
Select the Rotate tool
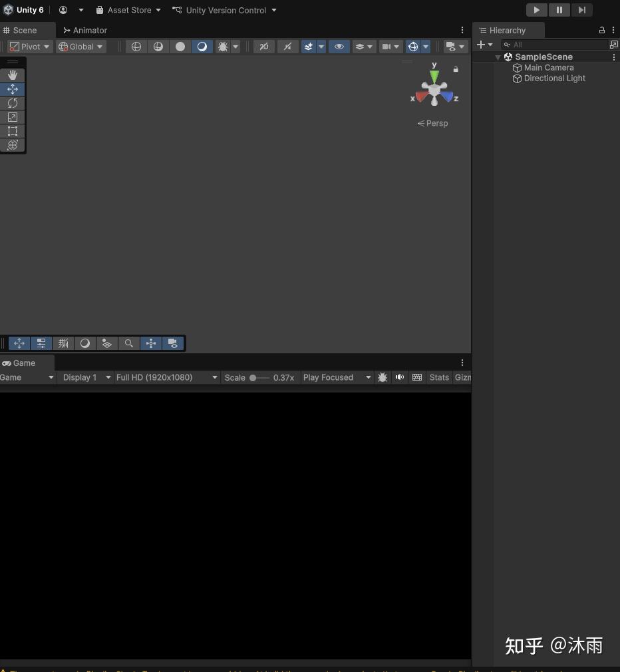(13, 103)
